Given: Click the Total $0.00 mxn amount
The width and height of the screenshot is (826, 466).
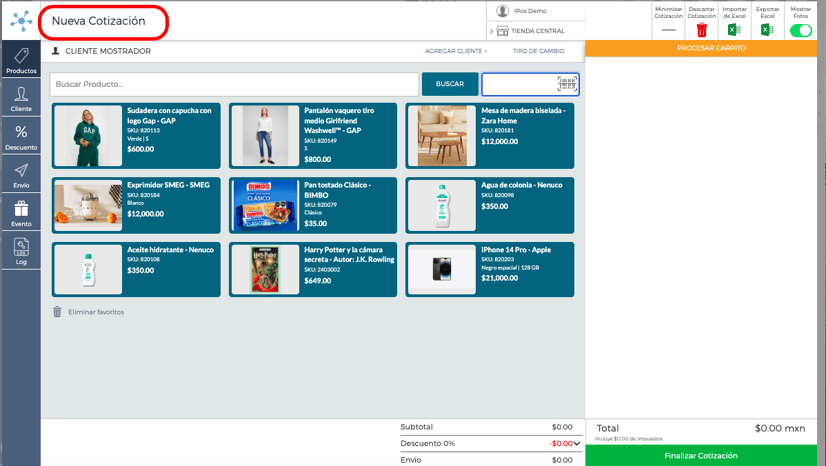Looking at the screenshot, I should click(780, 428).
